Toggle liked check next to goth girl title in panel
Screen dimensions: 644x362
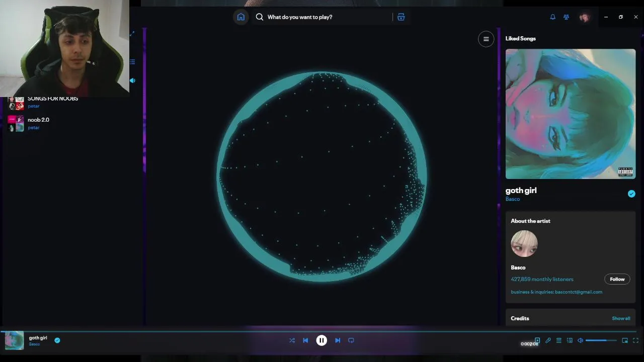coord(631,194)
